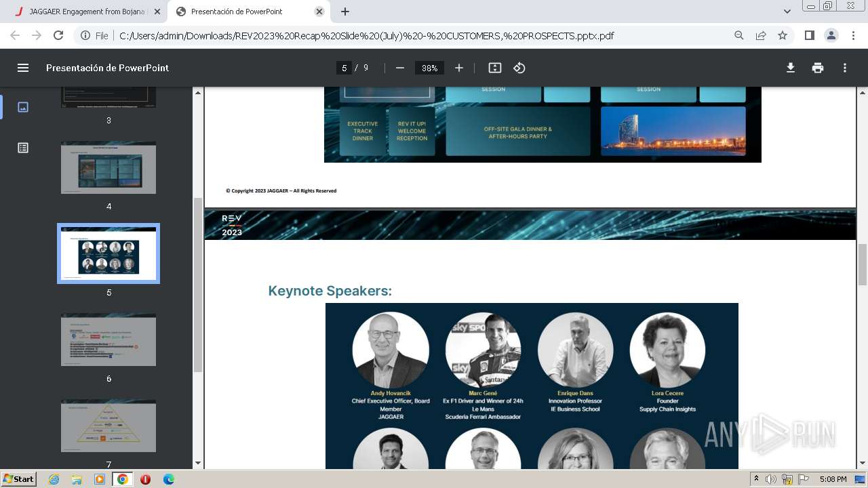This screenshot has width=868, height=488.
Task: Click the document scroll down arrow
Action: click(x=863, y=464)
